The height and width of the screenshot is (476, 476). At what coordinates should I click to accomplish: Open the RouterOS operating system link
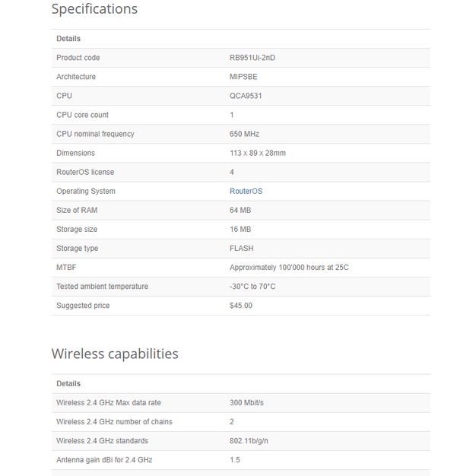click(x=246, y=191)
